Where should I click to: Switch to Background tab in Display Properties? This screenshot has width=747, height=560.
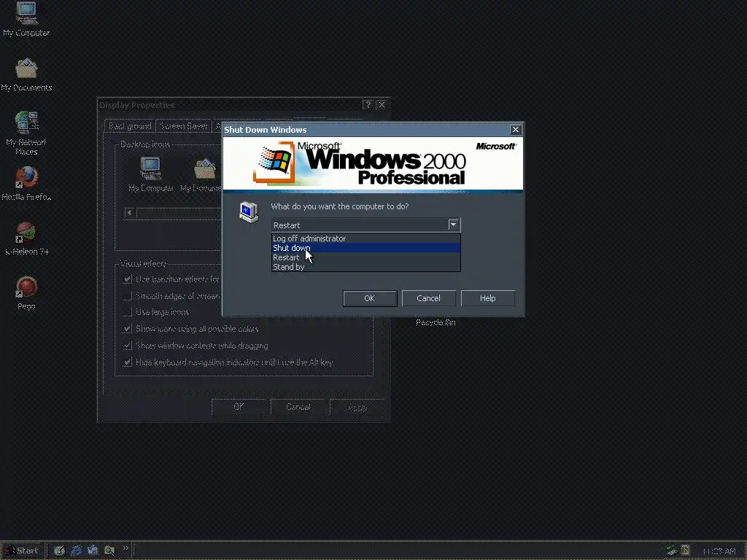130,125
